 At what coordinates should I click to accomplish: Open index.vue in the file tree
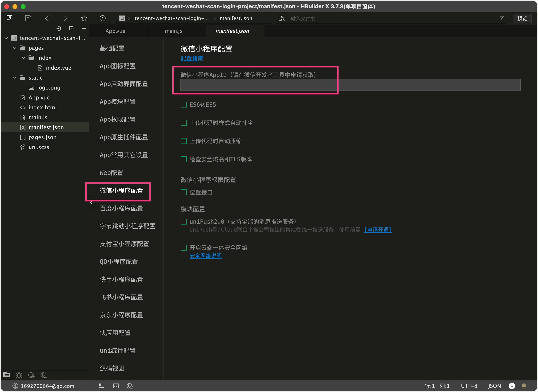58,68
